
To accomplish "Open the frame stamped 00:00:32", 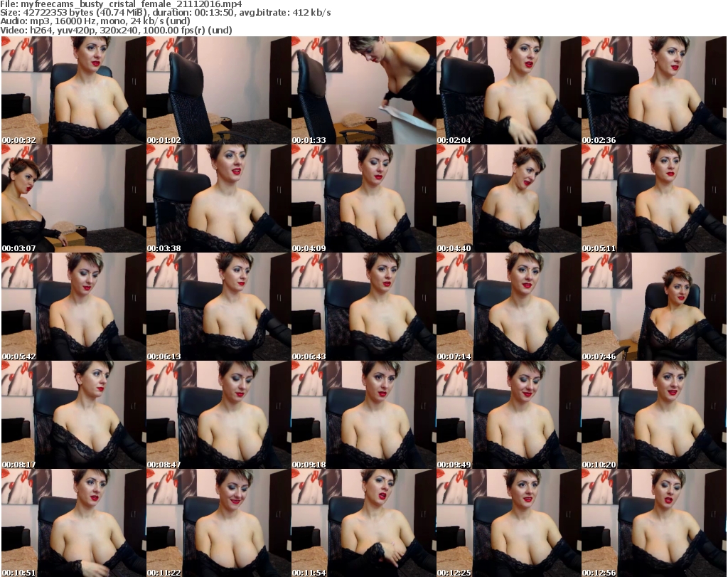I will 74,90.
